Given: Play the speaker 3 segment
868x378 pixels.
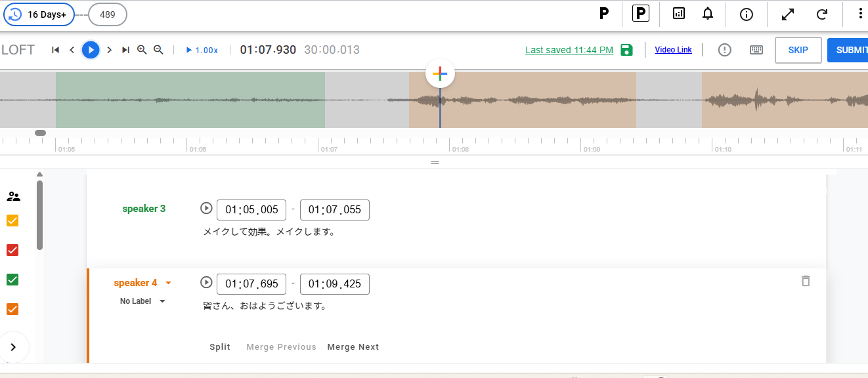Looking at the screenshot, I should coord(206,208).
